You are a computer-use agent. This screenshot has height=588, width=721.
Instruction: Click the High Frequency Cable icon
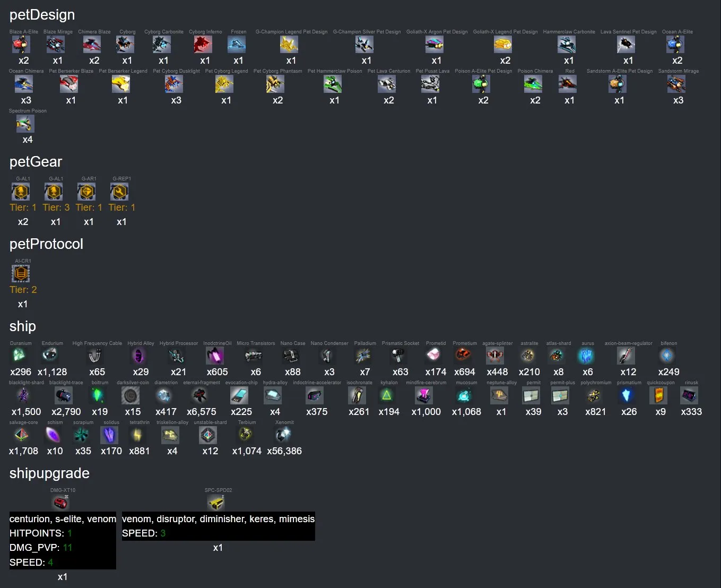95,356
